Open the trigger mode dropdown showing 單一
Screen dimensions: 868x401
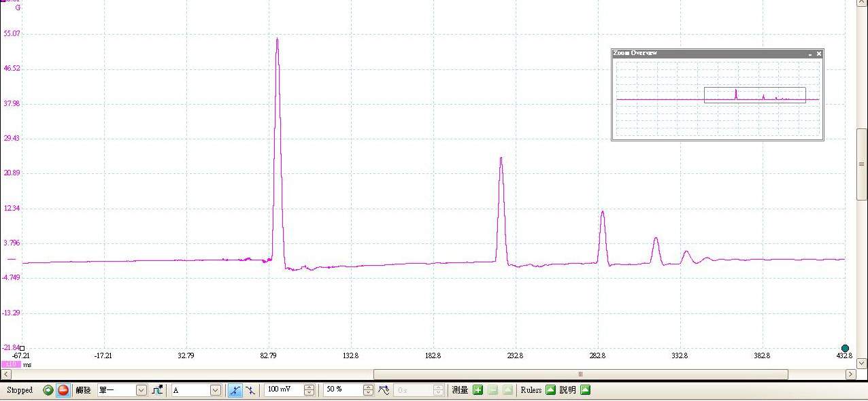point(122,390)
